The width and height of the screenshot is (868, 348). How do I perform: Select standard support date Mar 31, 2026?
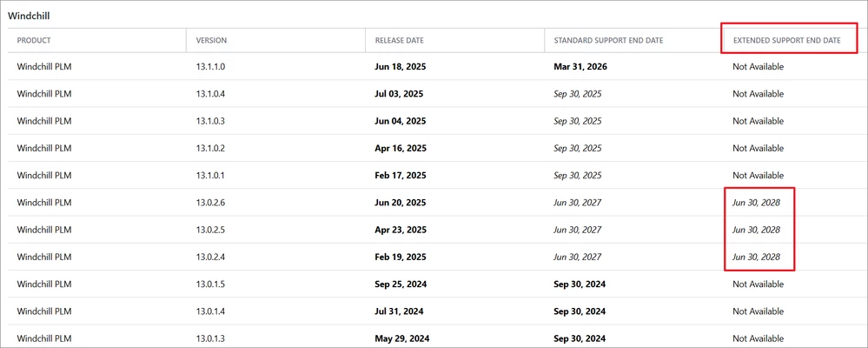(x=581, y=67)
